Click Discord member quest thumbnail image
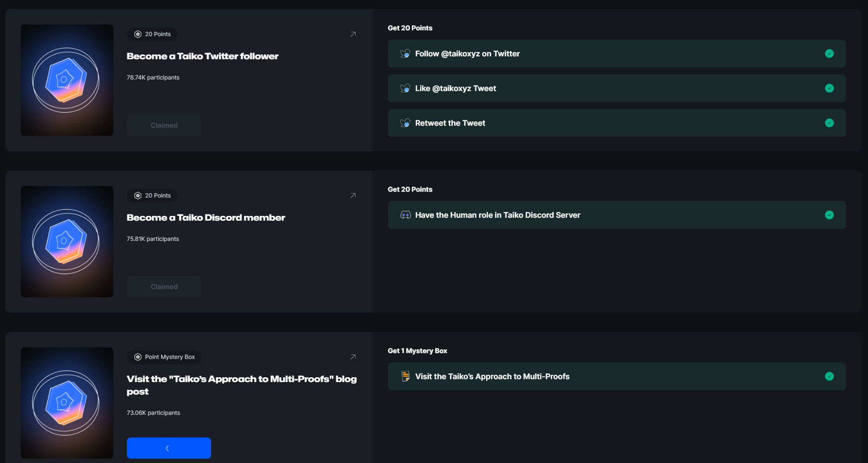 point(67,241)
